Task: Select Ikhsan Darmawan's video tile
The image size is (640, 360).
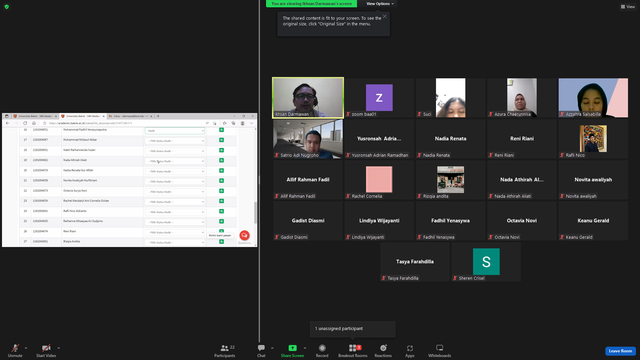Action: tap(308, 98)
